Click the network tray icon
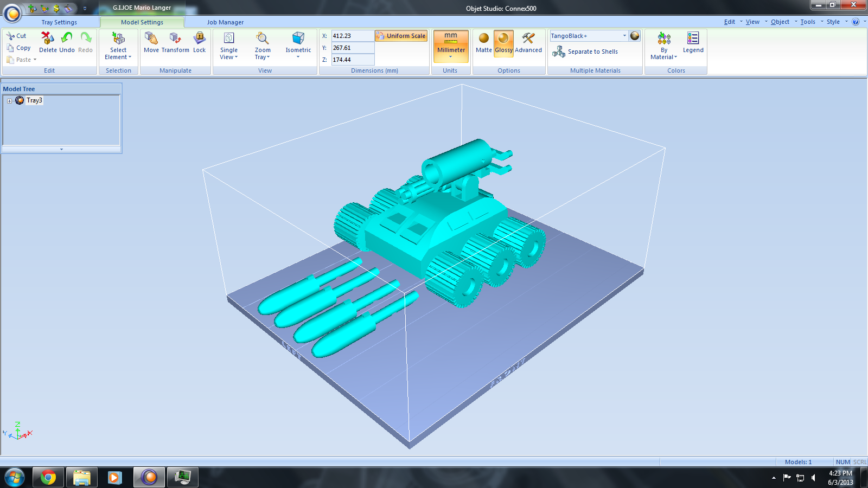Screen dimensions: 868x488 (800, 478)
